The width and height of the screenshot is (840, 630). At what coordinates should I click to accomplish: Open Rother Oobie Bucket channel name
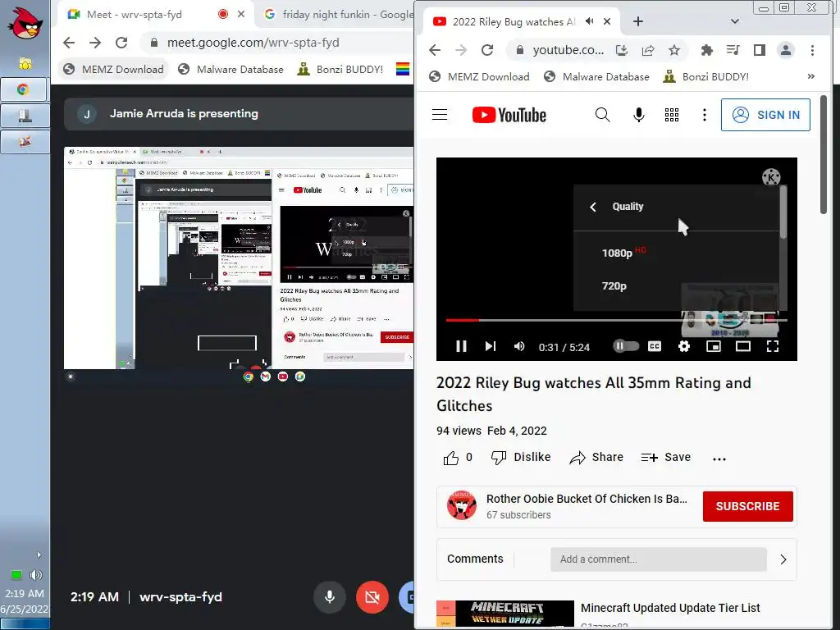(x=587, y=499)
